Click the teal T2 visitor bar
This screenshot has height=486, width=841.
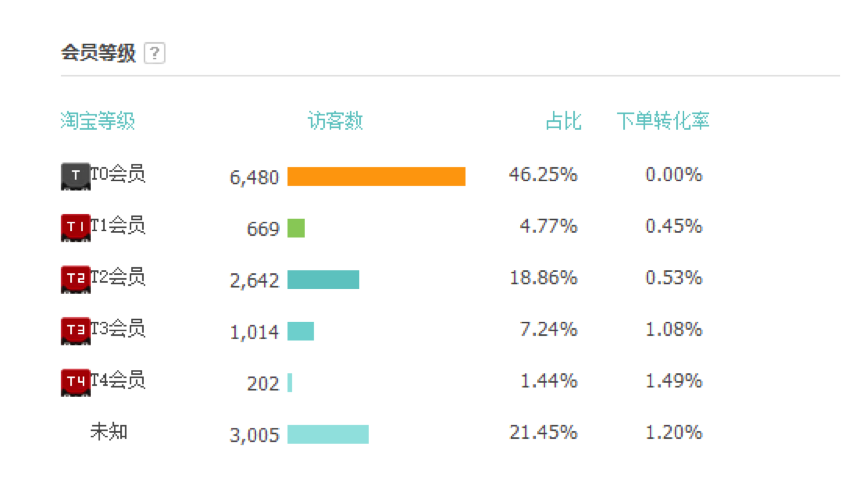[x=323, y=279]
